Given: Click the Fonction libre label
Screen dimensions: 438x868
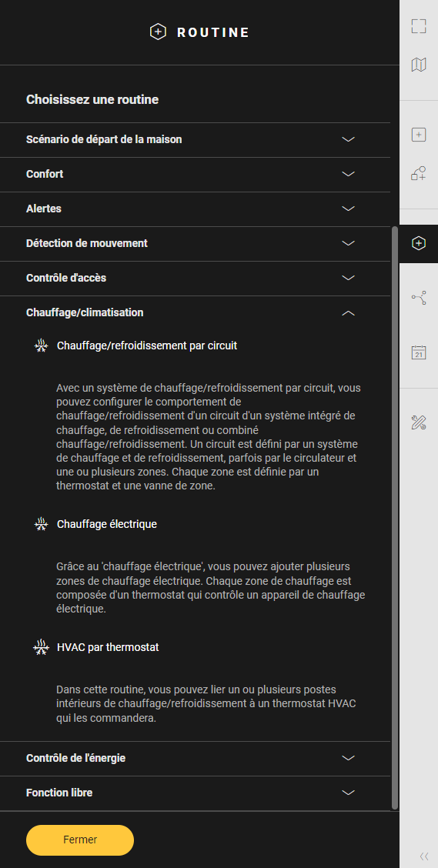Looking at the screenshot, I should [x=59, y=793].
